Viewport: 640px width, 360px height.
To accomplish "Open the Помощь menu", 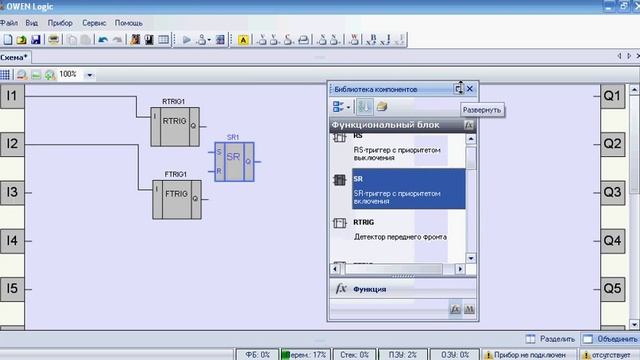I will pyautogui.click(x=128, y=23).
